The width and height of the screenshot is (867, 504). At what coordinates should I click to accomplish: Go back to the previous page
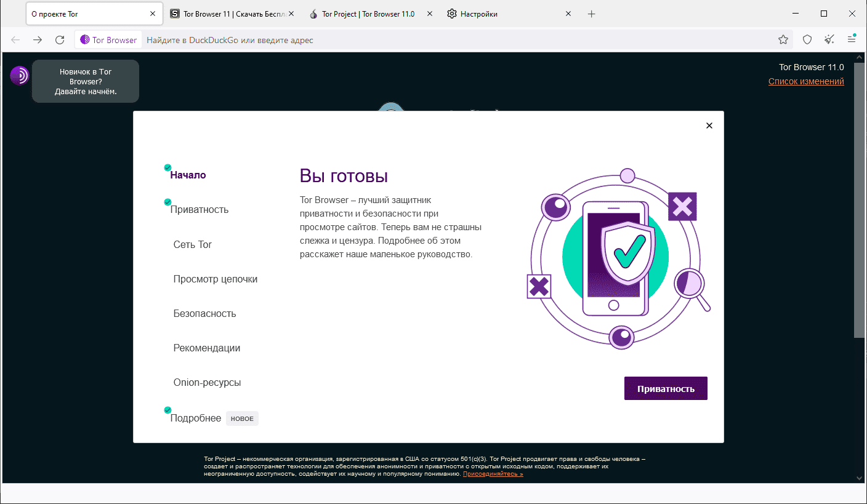pos(15,40)
